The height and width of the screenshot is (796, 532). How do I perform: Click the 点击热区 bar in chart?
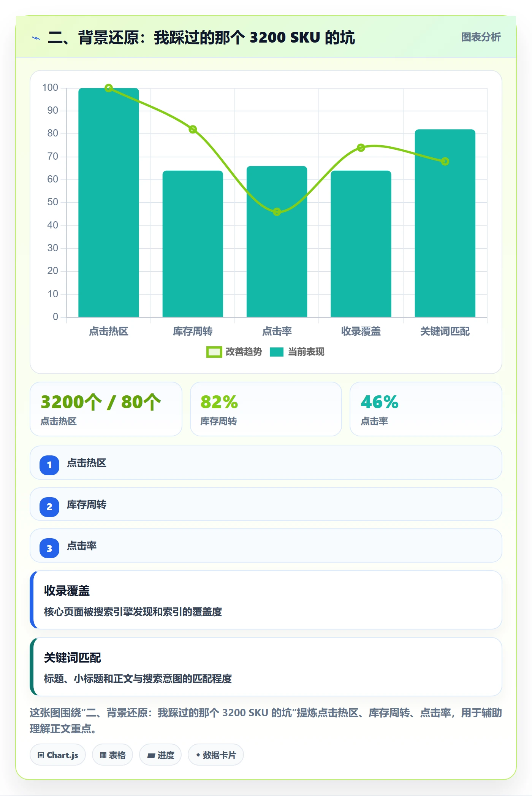tap(109, 202)
